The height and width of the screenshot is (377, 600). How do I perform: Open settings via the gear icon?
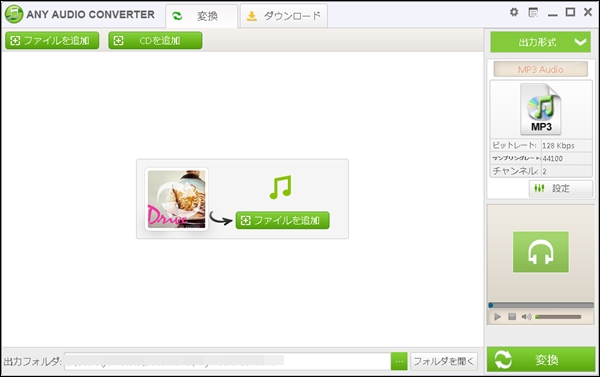(x=514, y=12)
